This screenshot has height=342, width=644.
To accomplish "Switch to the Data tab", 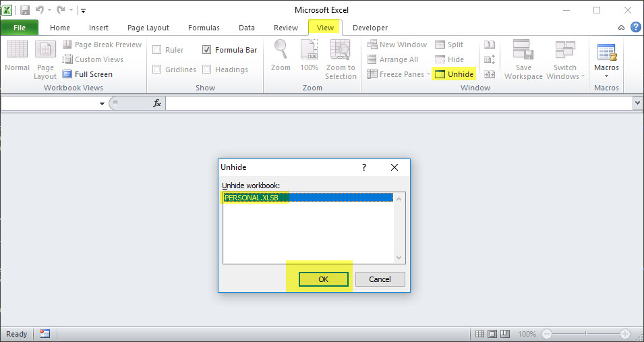I will pyautogui.click(x=246, y=28).
